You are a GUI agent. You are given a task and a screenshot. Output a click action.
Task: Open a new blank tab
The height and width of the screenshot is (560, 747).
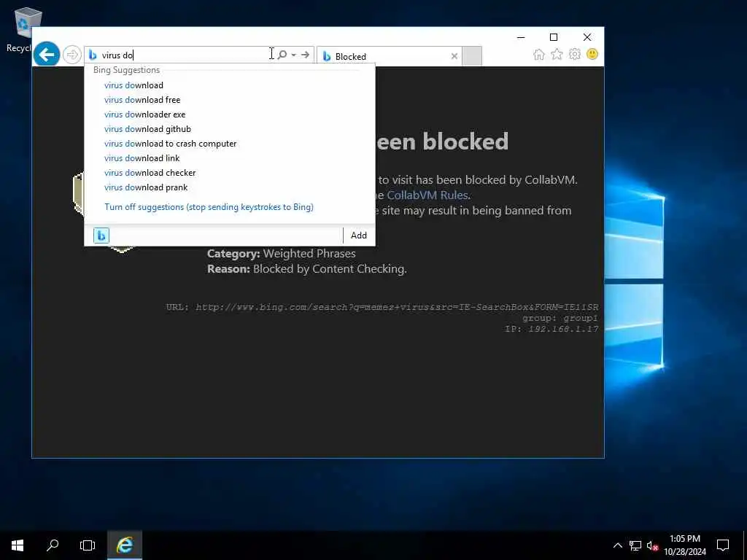[x=472, y=55]
